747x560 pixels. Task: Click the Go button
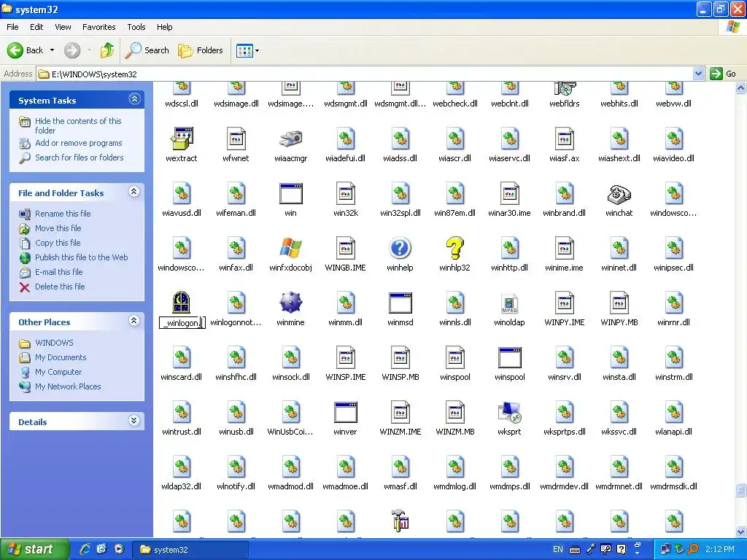point(723,74)
